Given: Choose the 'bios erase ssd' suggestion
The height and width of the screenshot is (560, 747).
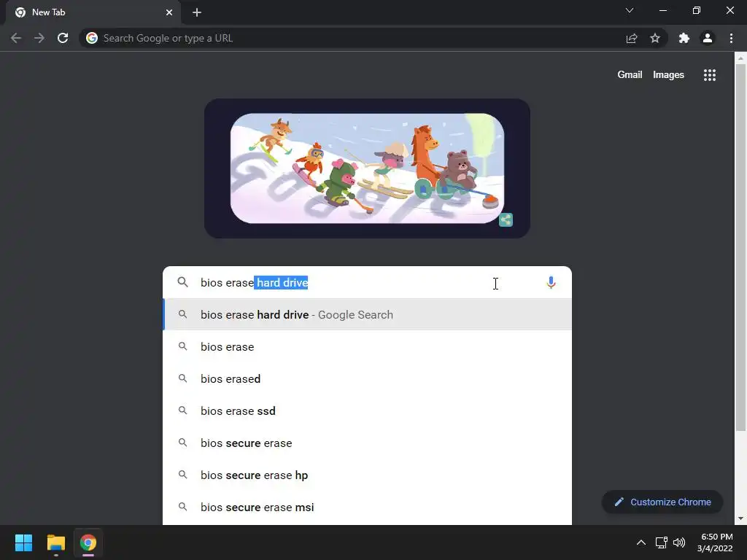Looking at the screenshot, I should point(368,411).
